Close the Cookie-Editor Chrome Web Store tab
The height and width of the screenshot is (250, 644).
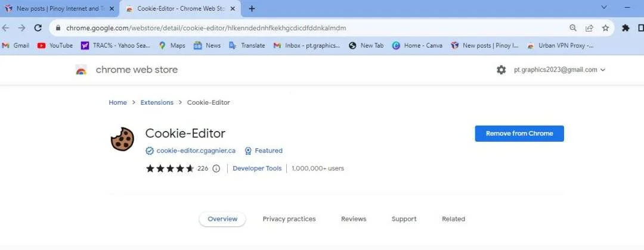pos(233,8)
